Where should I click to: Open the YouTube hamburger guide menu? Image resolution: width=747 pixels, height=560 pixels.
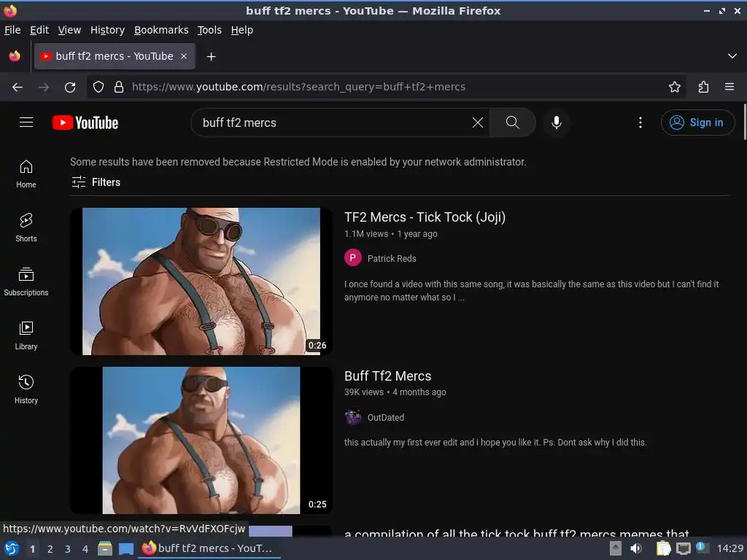click(x=26, y=122)
